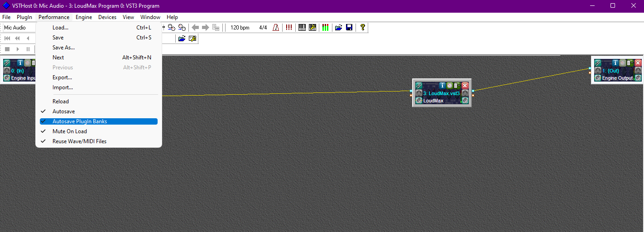The height and width of the screenshot is (232, 644).
Task: Click the Mic Audio performance selector field
Action: coord(19,28)
